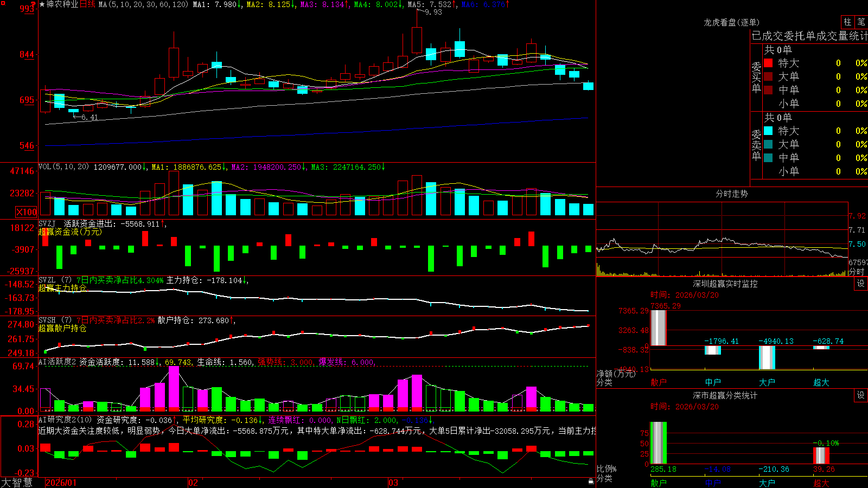Click the 超赢主力持仓 label

pos(62,288)
